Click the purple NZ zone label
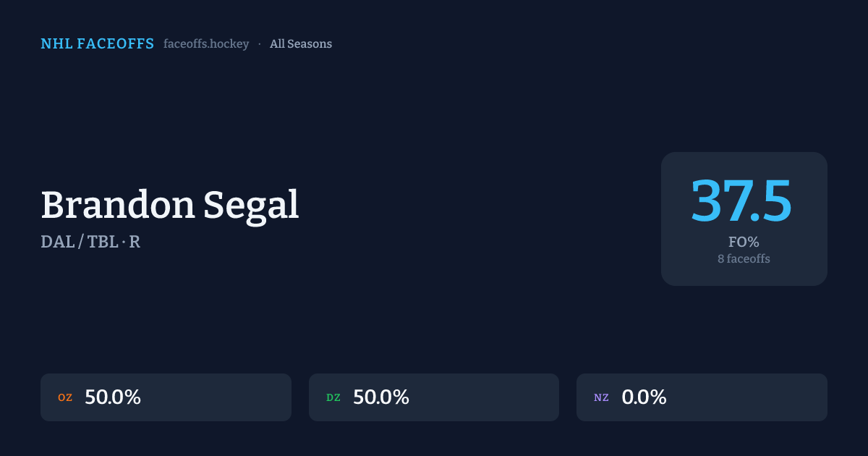Image resolution: width=868 pixels, height=456 pixels. coord(602,397)
